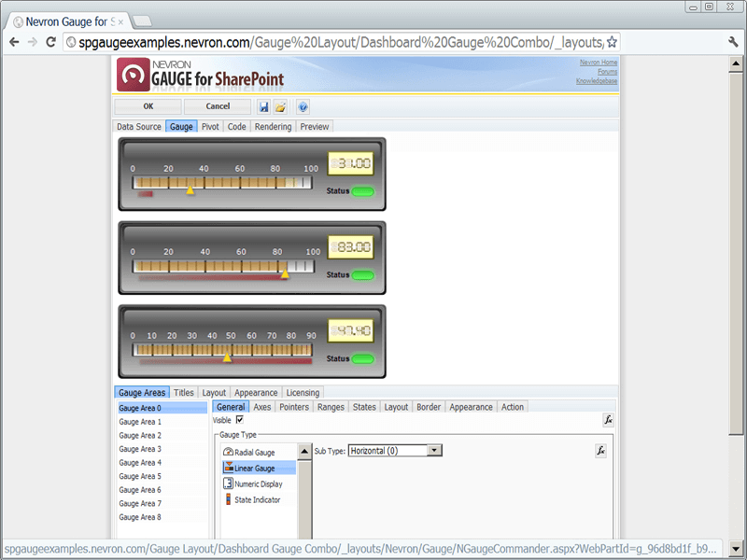Toggle the Visible checkbox
Image resolution: width=747 pixels, height=560 pixels.
tap(240, 419)
